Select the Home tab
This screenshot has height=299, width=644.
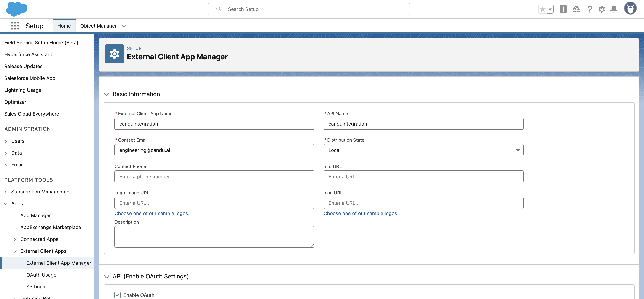(x=64, y=26)
